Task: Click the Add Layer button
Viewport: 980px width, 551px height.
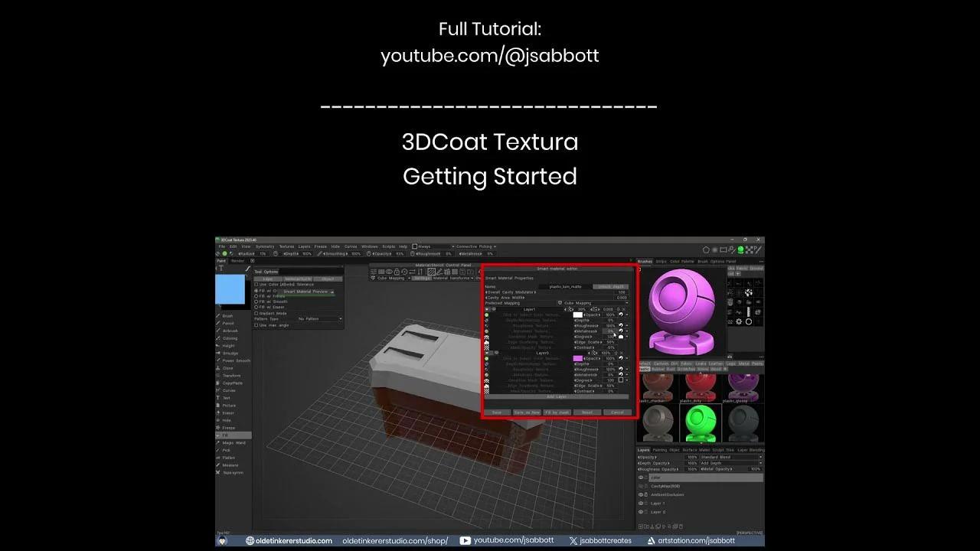Action: pyautogui.click(x=554, y=396)
